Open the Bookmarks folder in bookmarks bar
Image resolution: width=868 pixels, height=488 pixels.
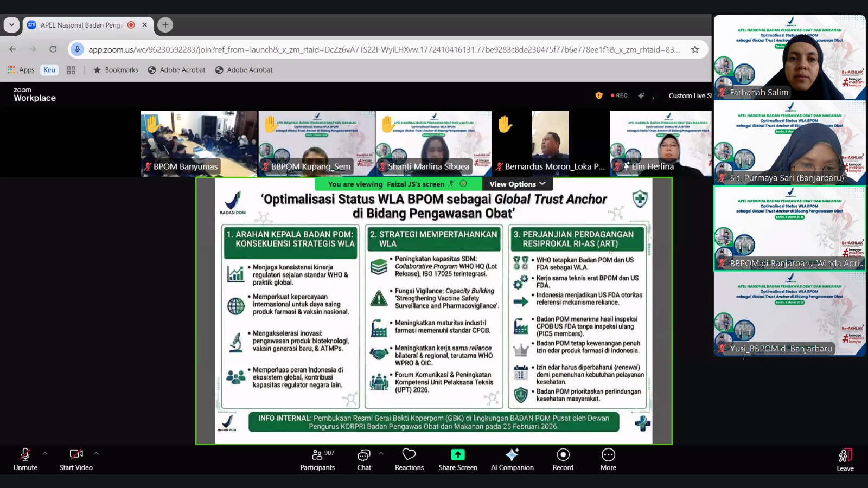116,70
